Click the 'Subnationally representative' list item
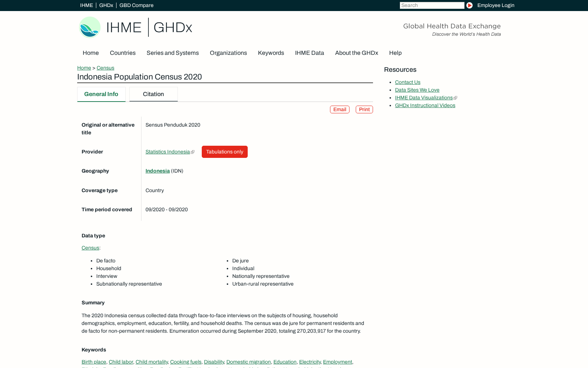This screenshot has width=588, height=368. pyautogui.click(x=129, y=284)
